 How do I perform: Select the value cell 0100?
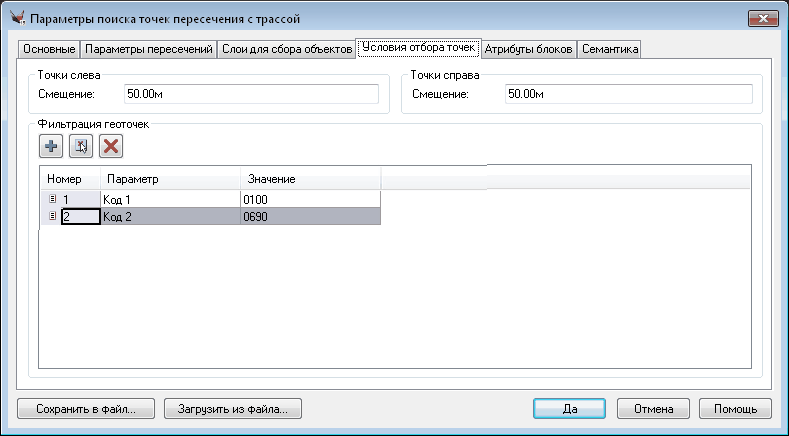310,200
